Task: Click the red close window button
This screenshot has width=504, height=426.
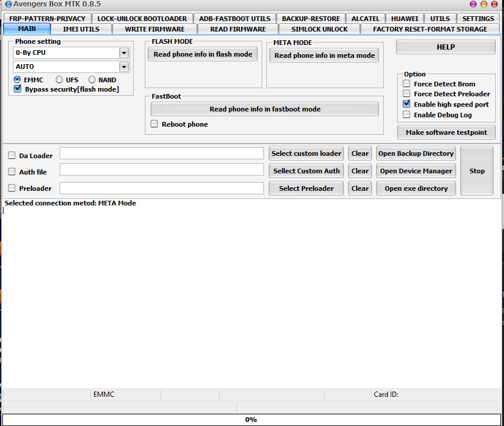Action: click(494, 4)
